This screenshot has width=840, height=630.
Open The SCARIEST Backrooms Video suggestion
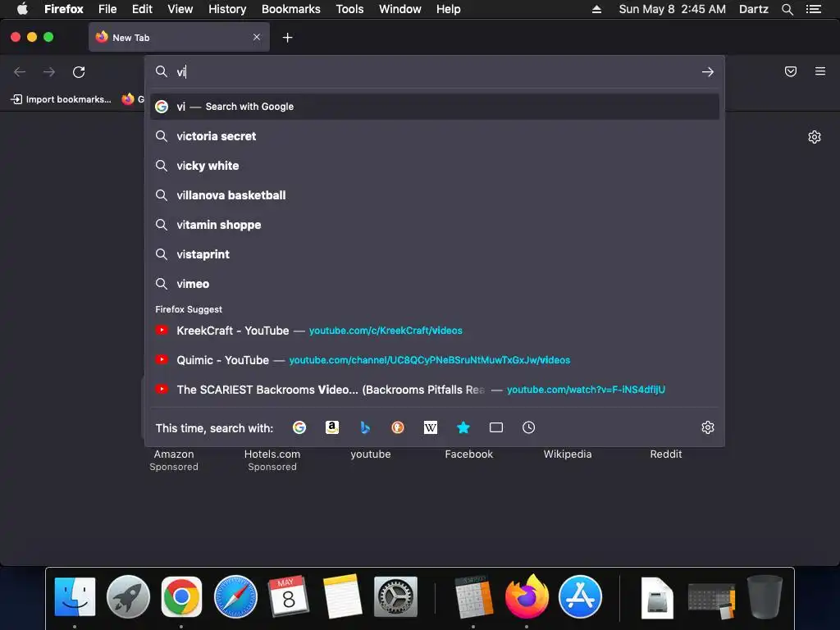[435, 390]
